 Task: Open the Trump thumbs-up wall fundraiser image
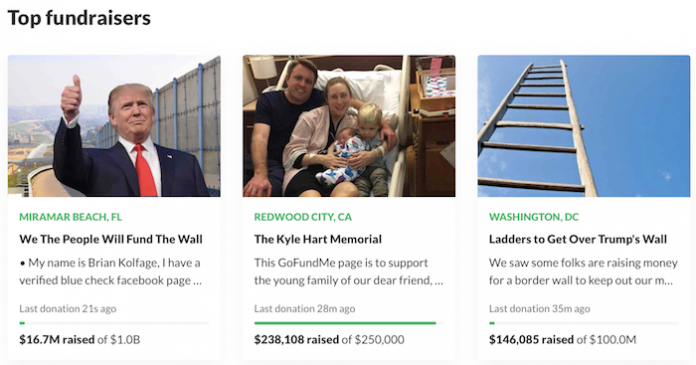click(114, 126)
